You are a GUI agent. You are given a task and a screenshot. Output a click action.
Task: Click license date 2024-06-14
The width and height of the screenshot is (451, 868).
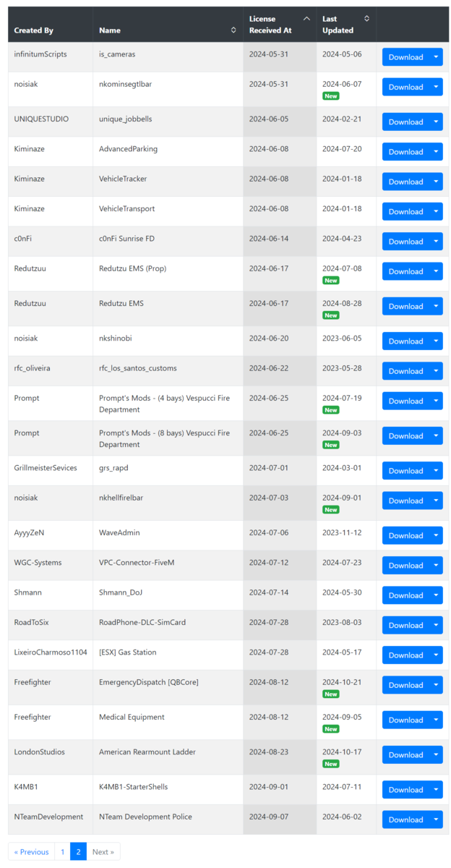[269, 239]
